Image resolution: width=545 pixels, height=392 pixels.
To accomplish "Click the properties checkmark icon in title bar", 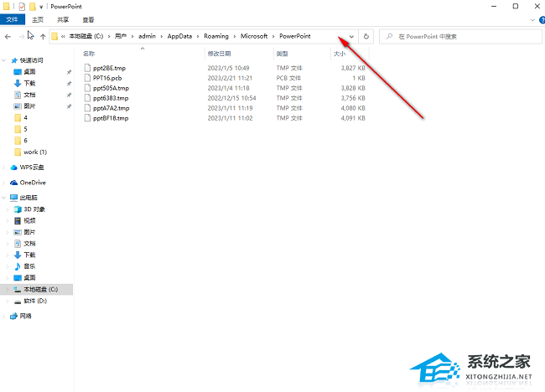I will tap(22, 7).
